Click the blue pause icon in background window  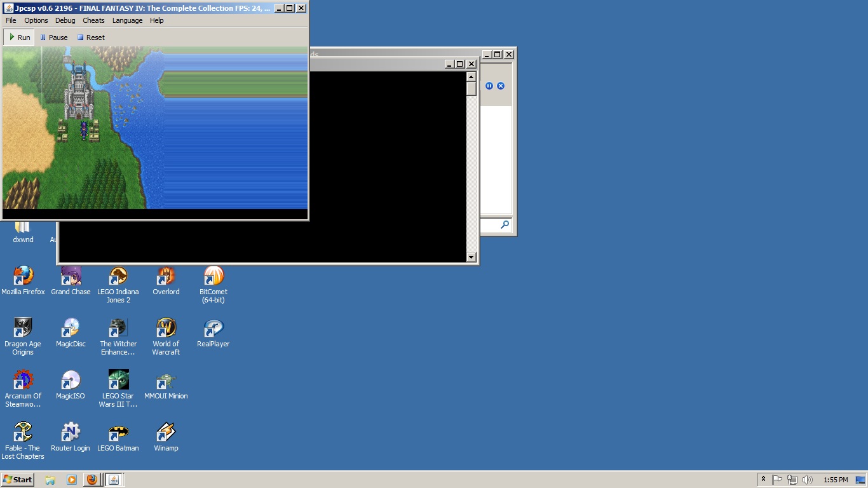tap(489, 86)
